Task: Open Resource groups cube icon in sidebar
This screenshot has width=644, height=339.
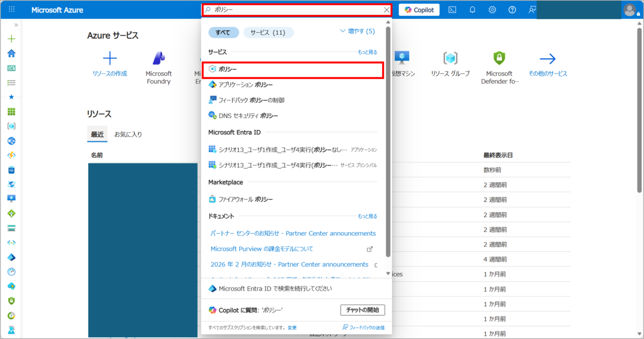Action: [x=11, y=126]
